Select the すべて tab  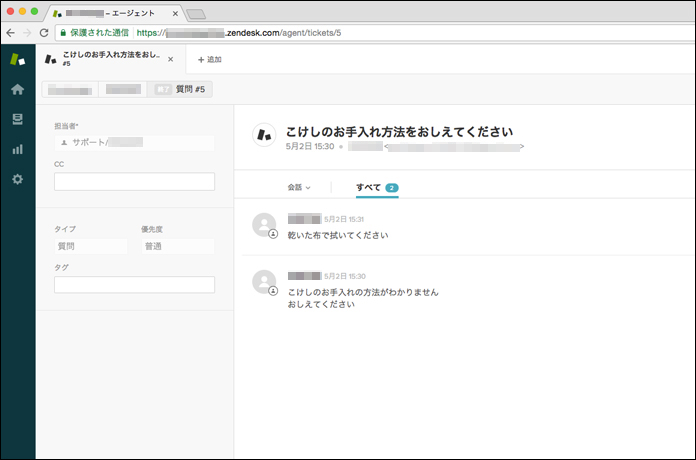(x=377, y=188)
